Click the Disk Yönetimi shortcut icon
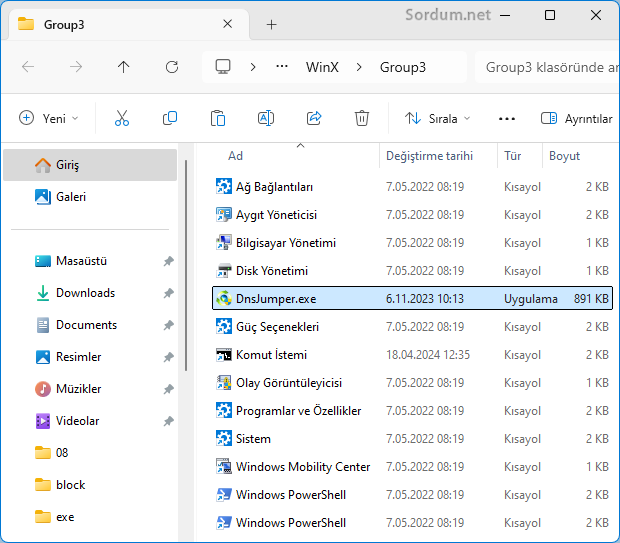The image size is (620, 543). 224,271
